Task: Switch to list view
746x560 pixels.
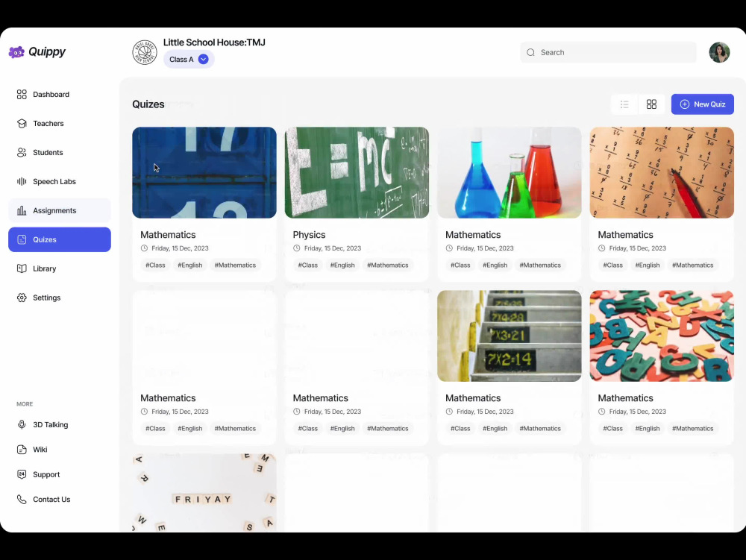Action: (x=624, y=104)
